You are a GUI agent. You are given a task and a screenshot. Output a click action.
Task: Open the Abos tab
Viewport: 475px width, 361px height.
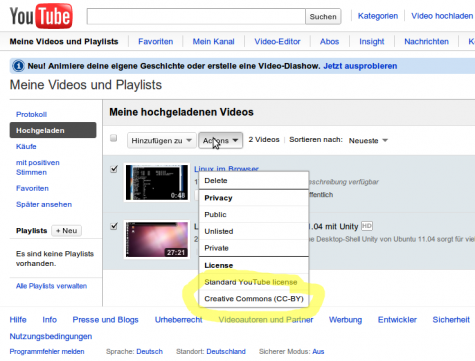(x=329, y=42)
